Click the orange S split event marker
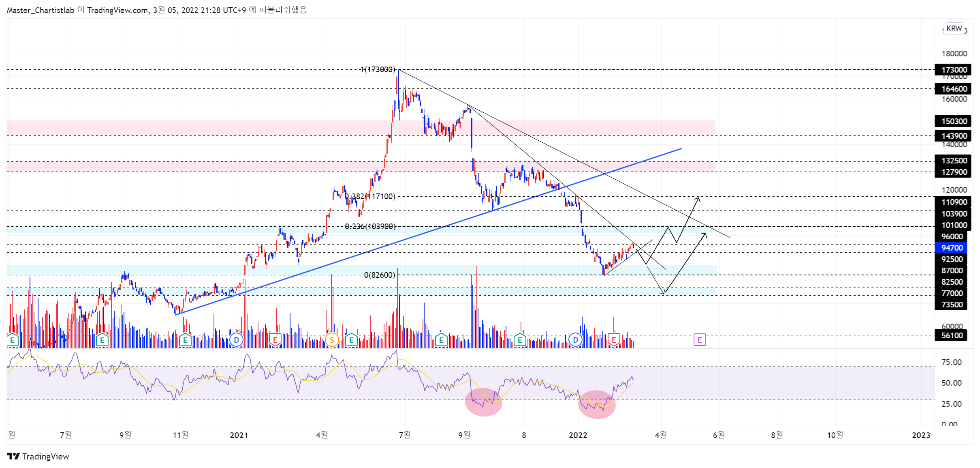Screen dimensions: 980x468 (332, 340)
